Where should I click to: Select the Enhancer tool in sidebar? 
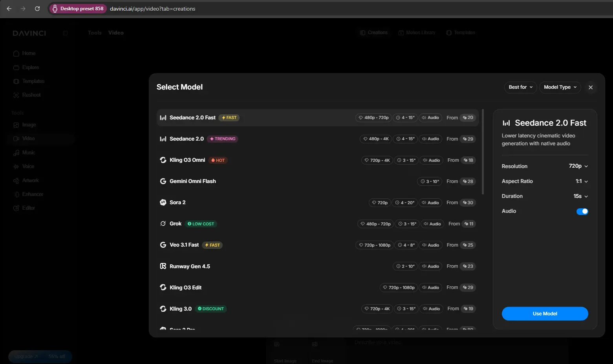pos(28,194)
